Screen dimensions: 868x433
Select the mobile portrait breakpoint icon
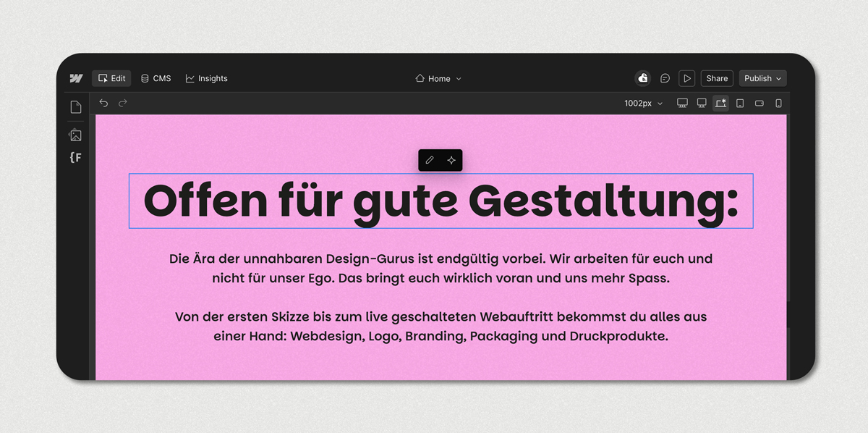779,103
